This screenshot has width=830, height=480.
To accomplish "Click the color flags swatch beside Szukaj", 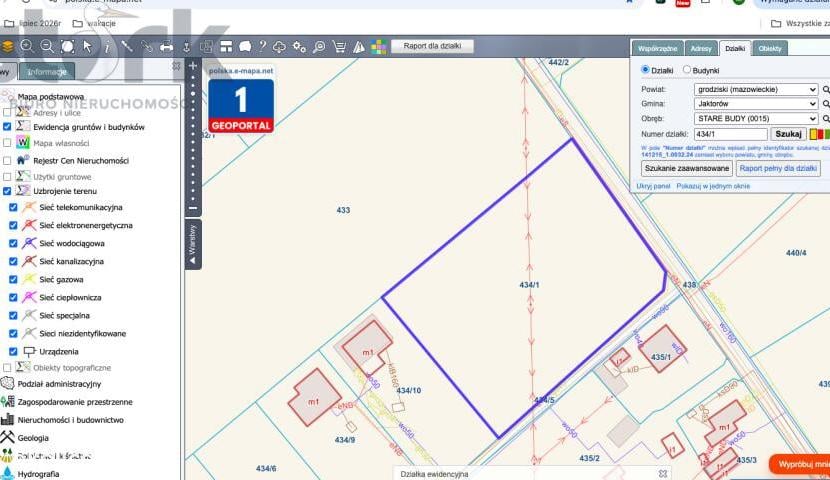I will pyautogui.click(x=819, y=134).
